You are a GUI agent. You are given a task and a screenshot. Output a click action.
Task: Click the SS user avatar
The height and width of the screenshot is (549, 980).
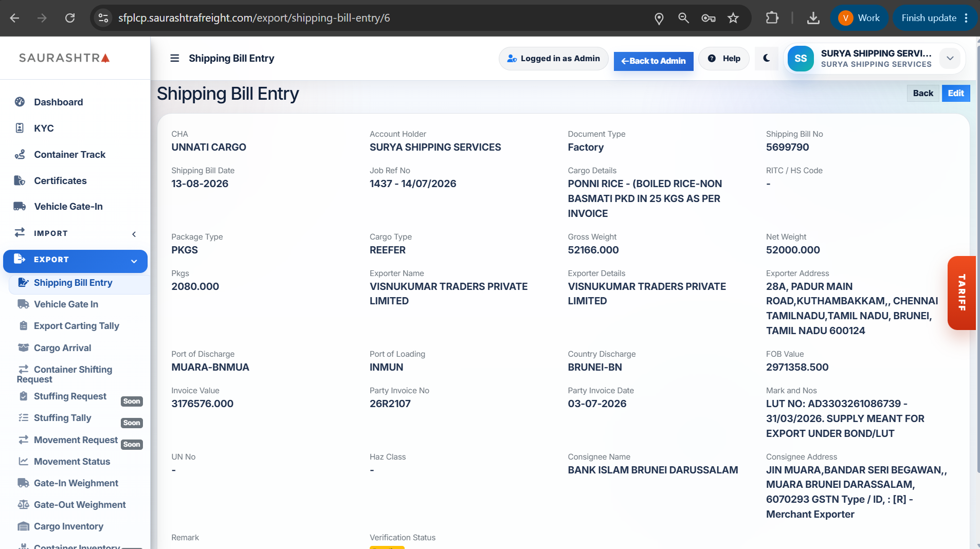pyautogui.click(x=801, y=59)
